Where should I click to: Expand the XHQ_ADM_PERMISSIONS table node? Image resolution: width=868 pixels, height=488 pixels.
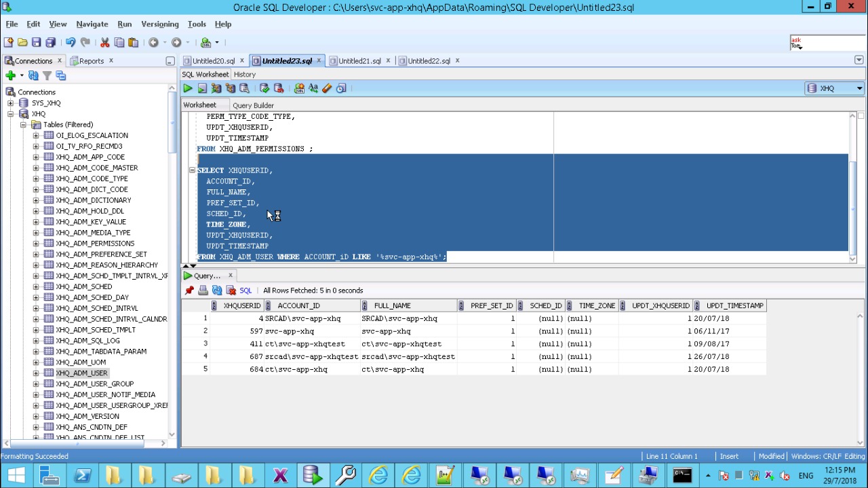(35, 243)
